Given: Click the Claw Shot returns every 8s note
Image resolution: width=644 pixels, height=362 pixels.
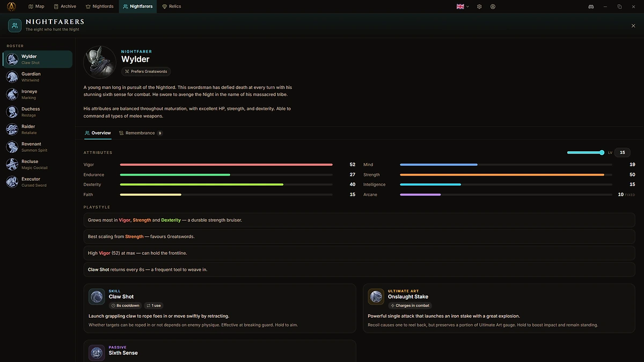Looking at the screenshot, I should [359, 270].
